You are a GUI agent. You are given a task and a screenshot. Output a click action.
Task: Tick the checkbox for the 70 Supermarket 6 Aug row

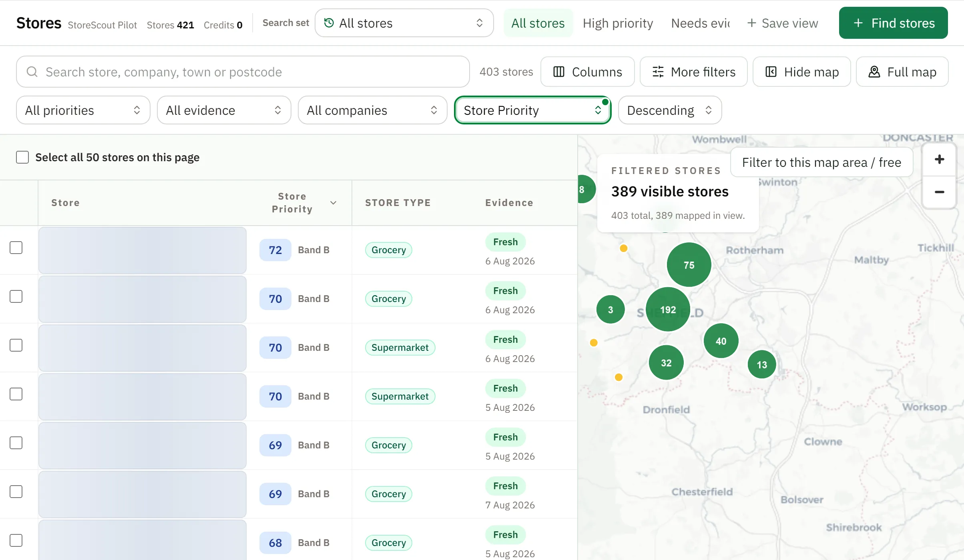tap(16, 345)
